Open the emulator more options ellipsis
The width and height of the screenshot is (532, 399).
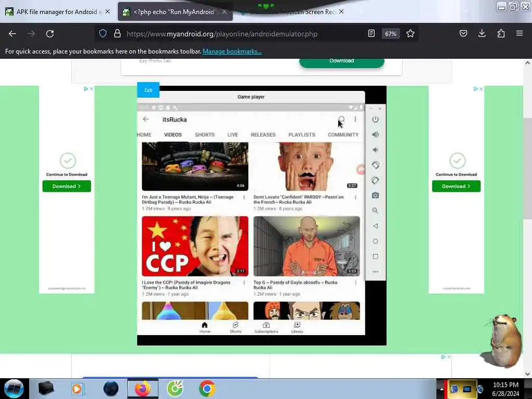coord(375,272)
